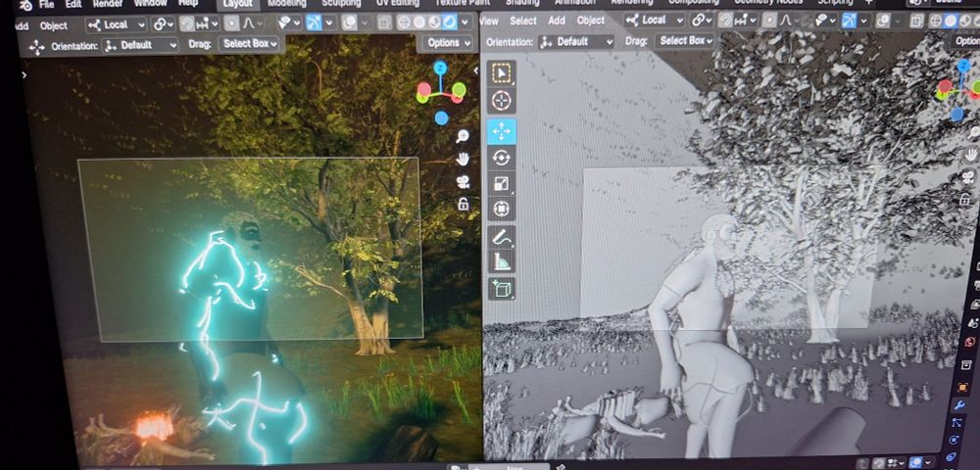Toggle snapping magnet in right viewport header
The height and width of the screenshot is (470, 980).
(725, 20)
